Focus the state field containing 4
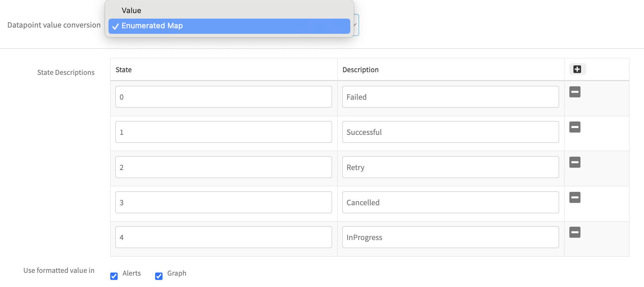The image size is (644, 287). tap(224, 237)
